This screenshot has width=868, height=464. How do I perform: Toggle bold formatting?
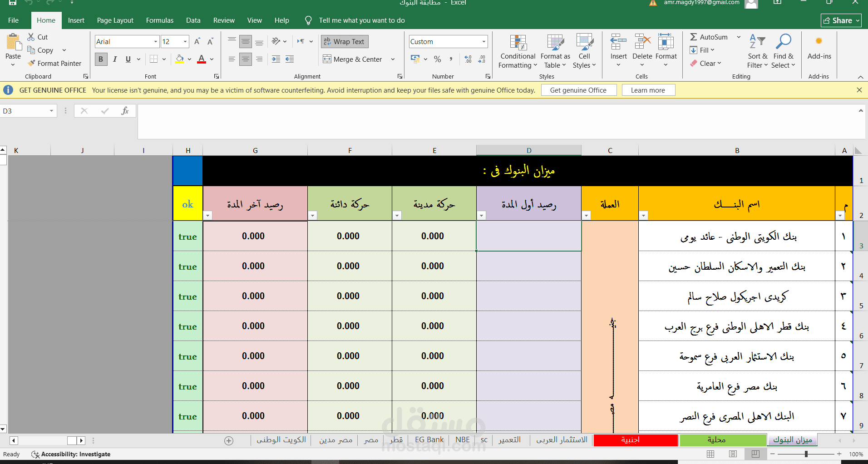[101, 59]
